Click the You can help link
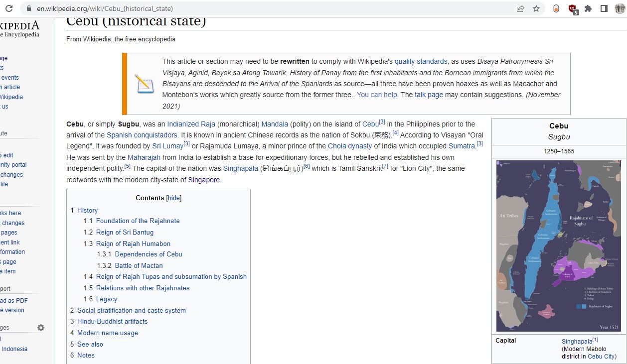The height and width of the screenshot is (364, 627). [x=377, y=95]
